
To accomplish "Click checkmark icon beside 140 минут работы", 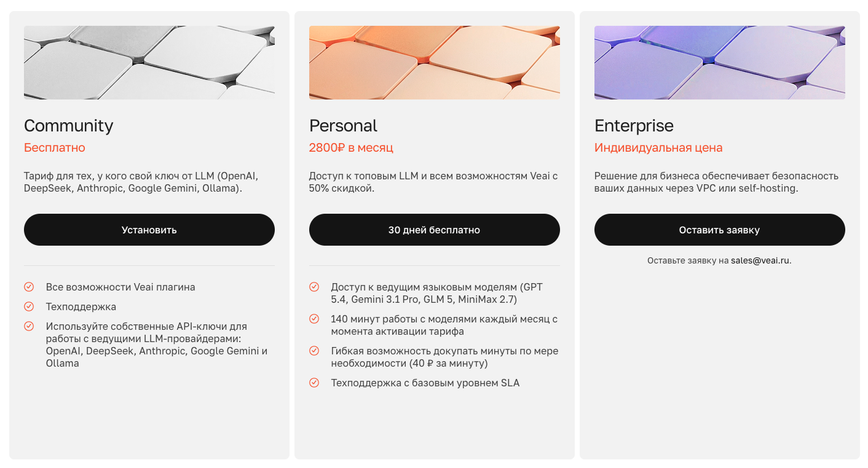I will 314,319.
